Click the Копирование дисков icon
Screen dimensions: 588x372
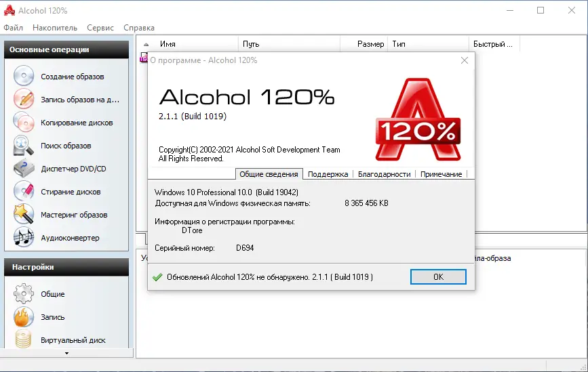24,123
